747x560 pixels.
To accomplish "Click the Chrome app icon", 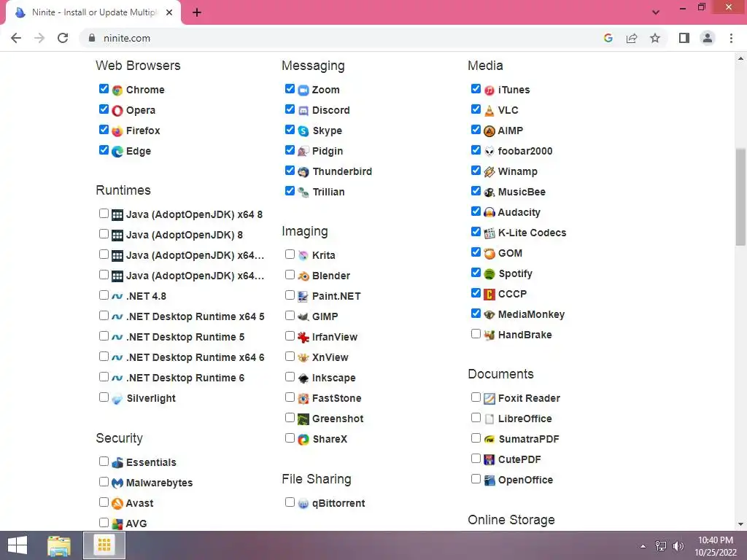I will pyautogui.click(x=117, y=90).
